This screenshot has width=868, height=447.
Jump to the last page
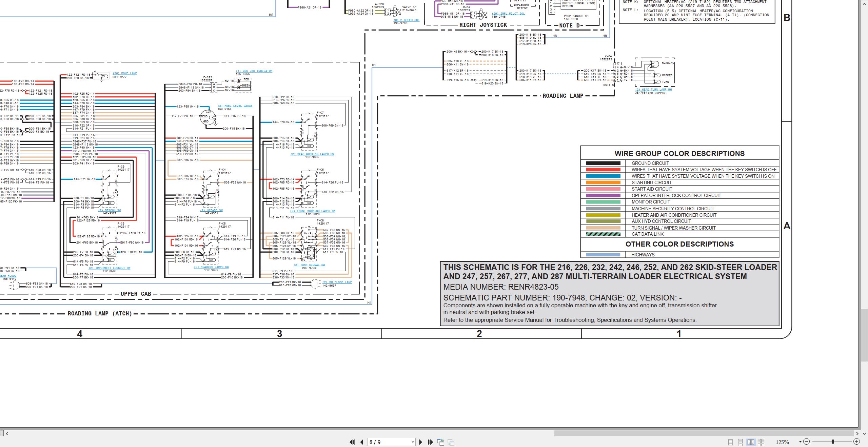pyautogui.click(x=430, y=442)
